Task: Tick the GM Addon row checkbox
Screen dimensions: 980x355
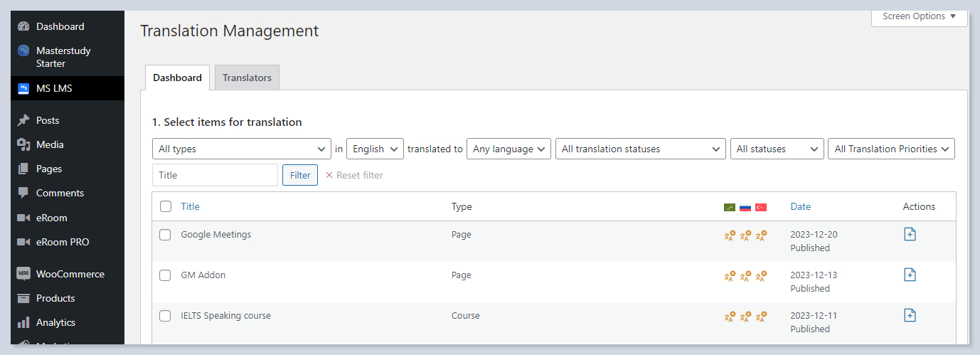Action: coord(165,275)
